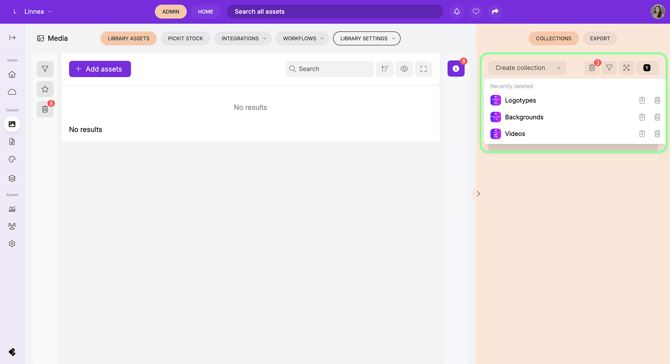Click the Backgrounds collection thumbnail
Screen dimensions: 670x364
click(496, 117)
